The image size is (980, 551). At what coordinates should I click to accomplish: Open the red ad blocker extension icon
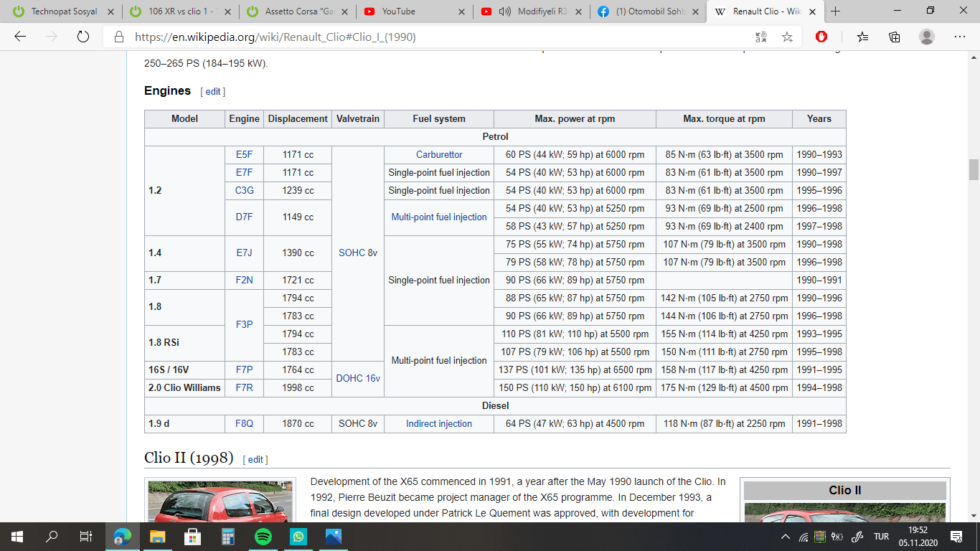821,37
